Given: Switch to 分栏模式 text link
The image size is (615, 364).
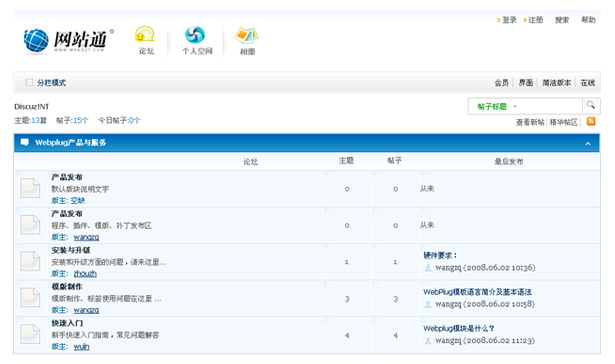Looking at the screenshot, I should pos(51,83).
